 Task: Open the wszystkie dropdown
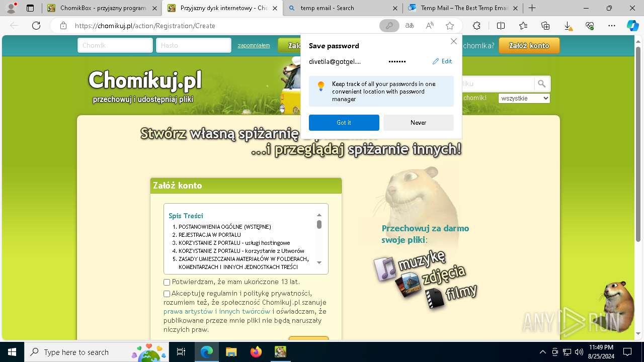524,98
